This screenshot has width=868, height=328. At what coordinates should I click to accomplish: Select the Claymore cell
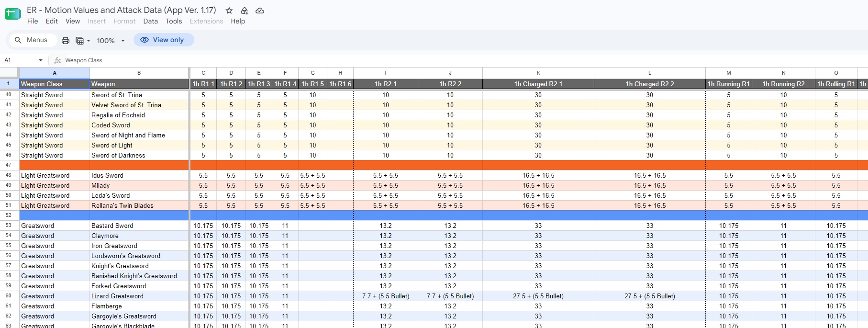[139, 236]
